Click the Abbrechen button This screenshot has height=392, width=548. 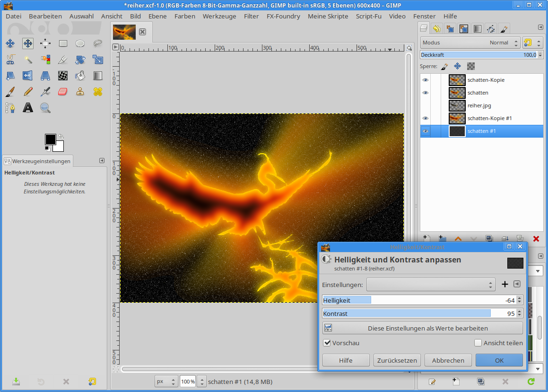tap(448, 360)
